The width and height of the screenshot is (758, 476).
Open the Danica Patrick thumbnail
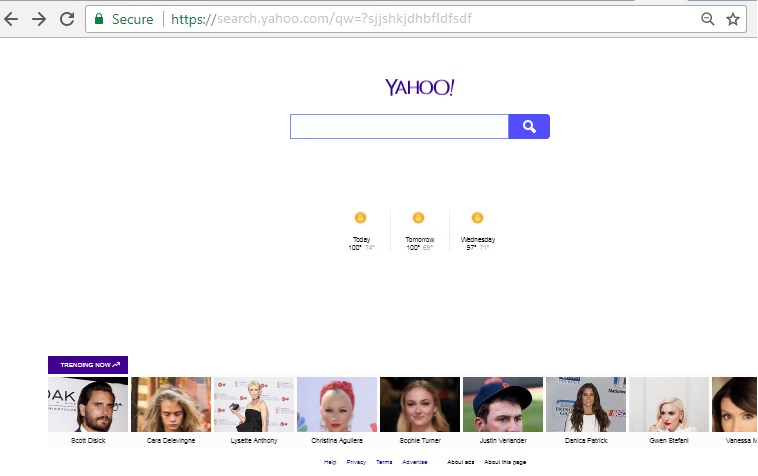tap(586, 404)
